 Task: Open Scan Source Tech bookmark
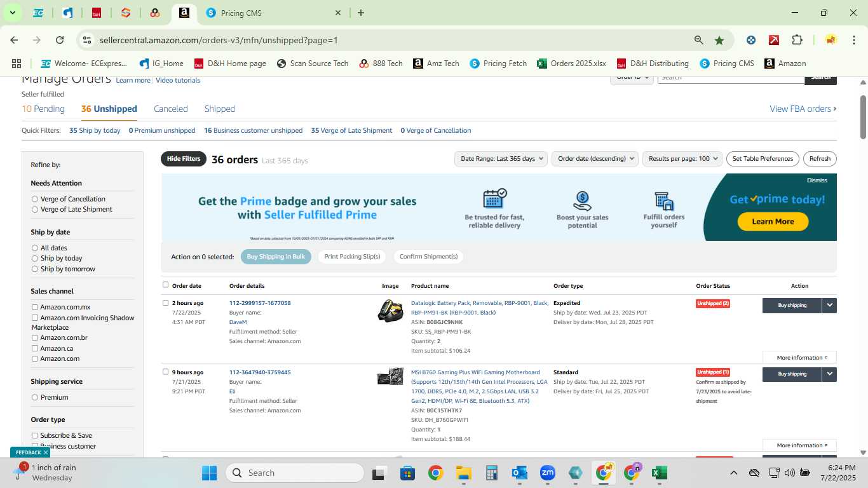tap(313, 64)
